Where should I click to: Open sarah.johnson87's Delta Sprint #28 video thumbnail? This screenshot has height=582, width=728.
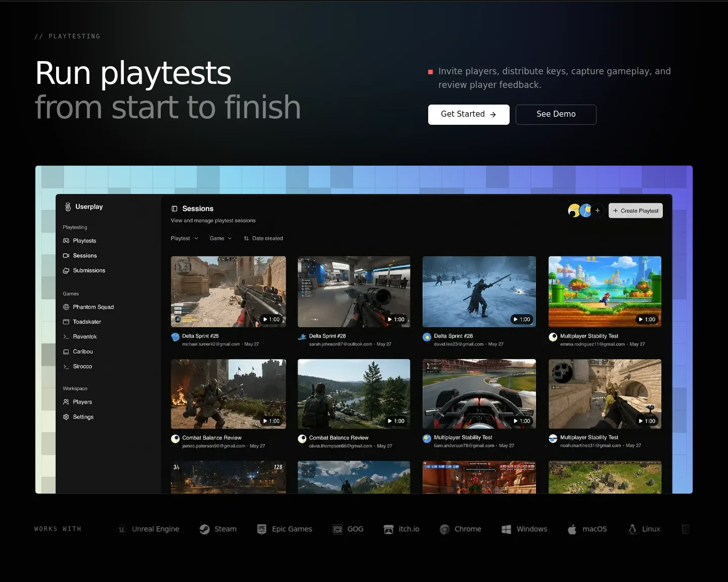[x=354, y=292]
